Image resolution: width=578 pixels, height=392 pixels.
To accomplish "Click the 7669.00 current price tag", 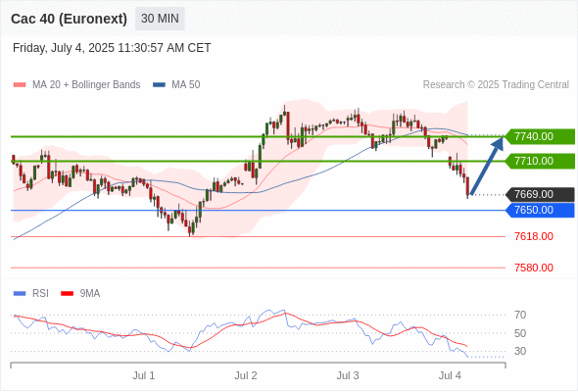I will (x=540, y=194).
